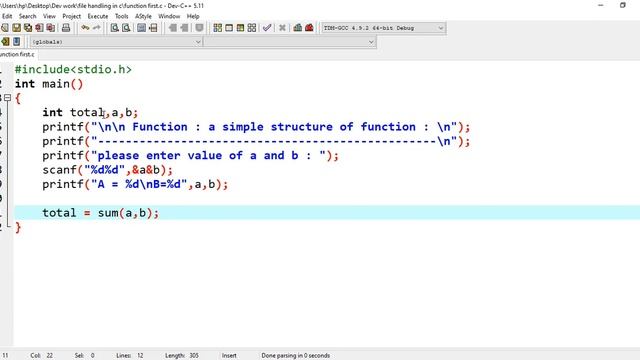Collapse the main() code fold marker
640x360 pixels.
[7, 98]
